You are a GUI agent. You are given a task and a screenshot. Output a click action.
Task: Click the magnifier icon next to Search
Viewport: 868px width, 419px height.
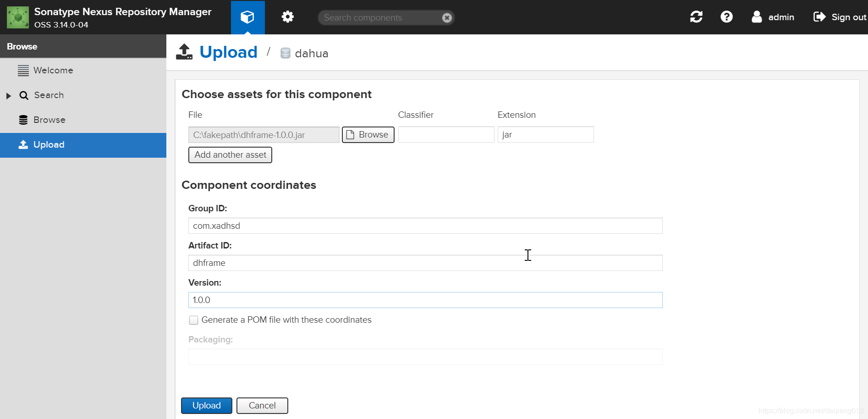(24, 95)
